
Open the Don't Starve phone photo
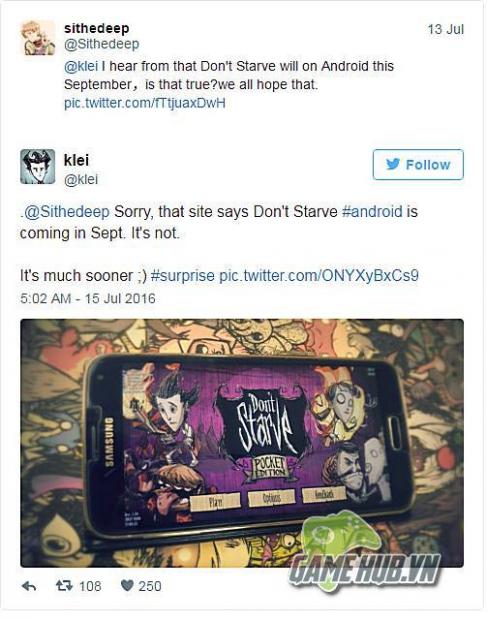(242, 443)
